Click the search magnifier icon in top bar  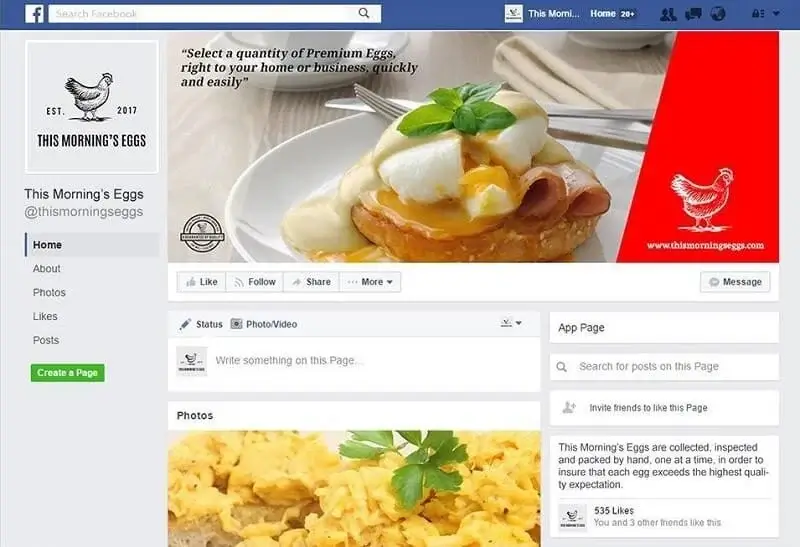364,13
